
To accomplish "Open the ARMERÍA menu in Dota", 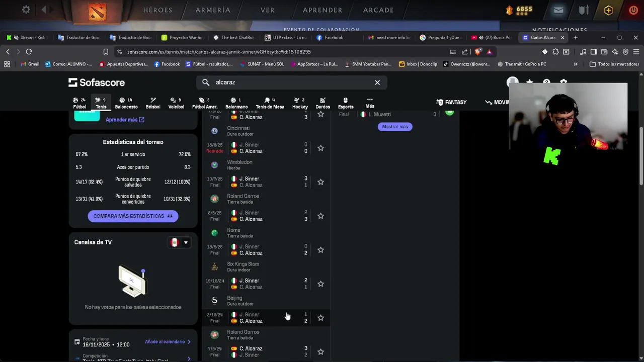I will click(213, 10).
